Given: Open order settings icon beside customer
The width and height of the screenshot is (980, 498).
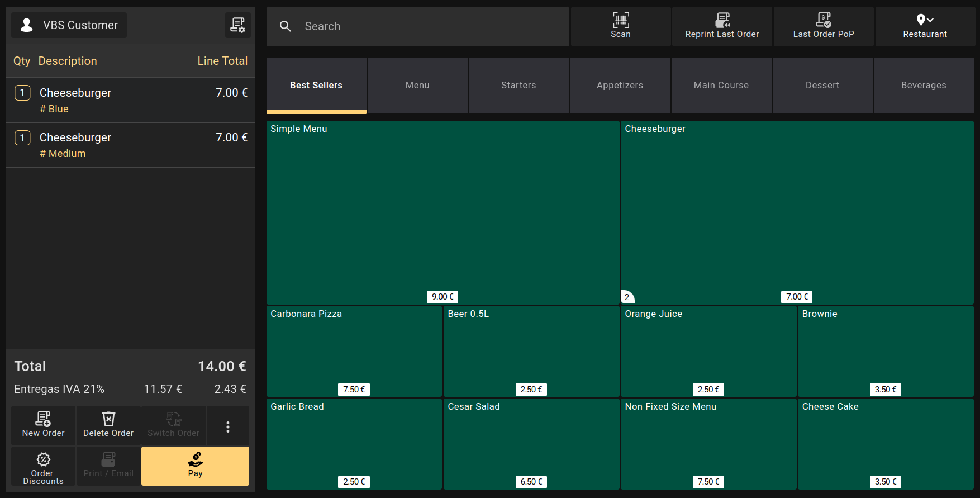Looking at the screenshot, I should coord(237,25).
